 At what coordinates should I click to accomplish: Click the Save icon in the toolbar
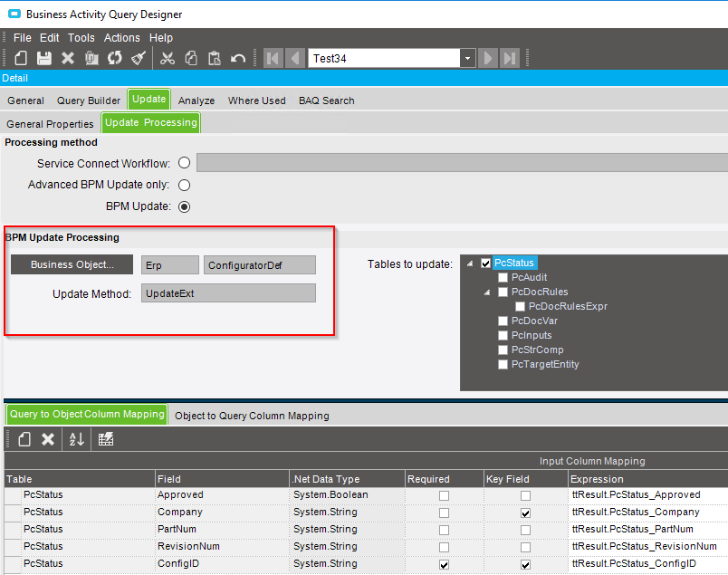pos(44,58)
